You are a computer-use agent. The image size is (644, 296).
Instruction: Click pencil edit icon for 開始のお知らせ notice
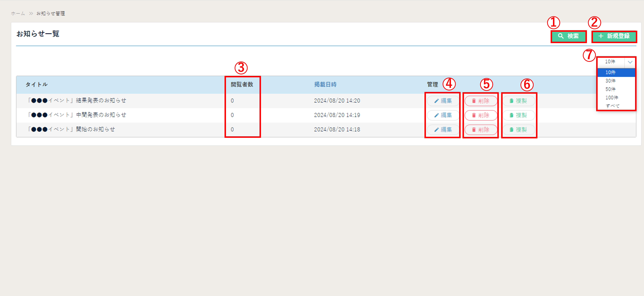pos(436,130)
